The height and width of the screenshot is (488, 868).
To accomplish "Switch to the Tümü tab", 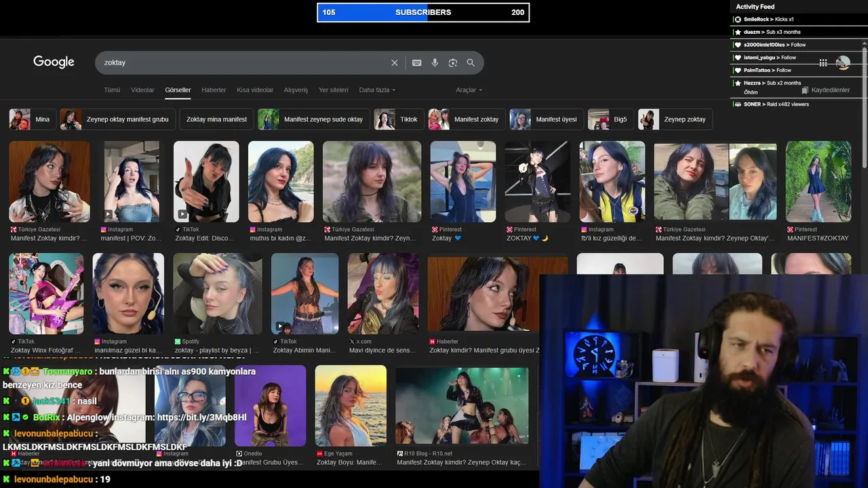I will pos(112,90).
